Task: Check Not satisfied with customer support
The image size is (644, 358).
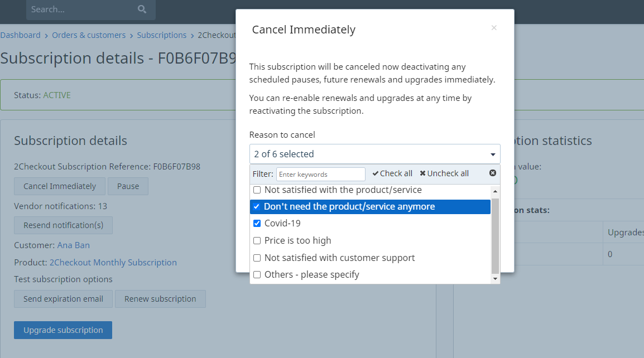Action: 257,258
